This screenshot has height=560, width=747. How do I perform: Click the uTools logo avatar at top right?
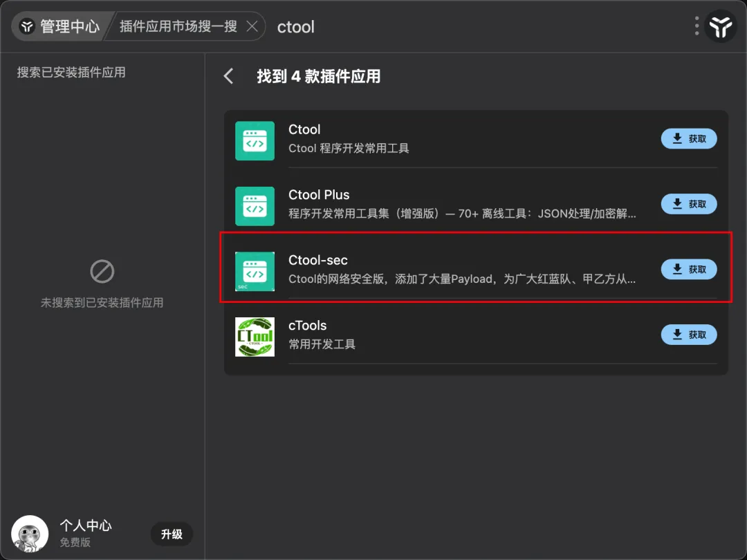tap(721, 26)
